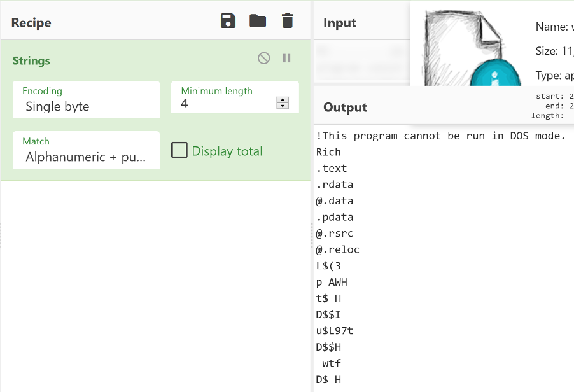The image size is (574, 392).
Task: Open the Load recipe folder icon
Action: click(x=258, y=21)
